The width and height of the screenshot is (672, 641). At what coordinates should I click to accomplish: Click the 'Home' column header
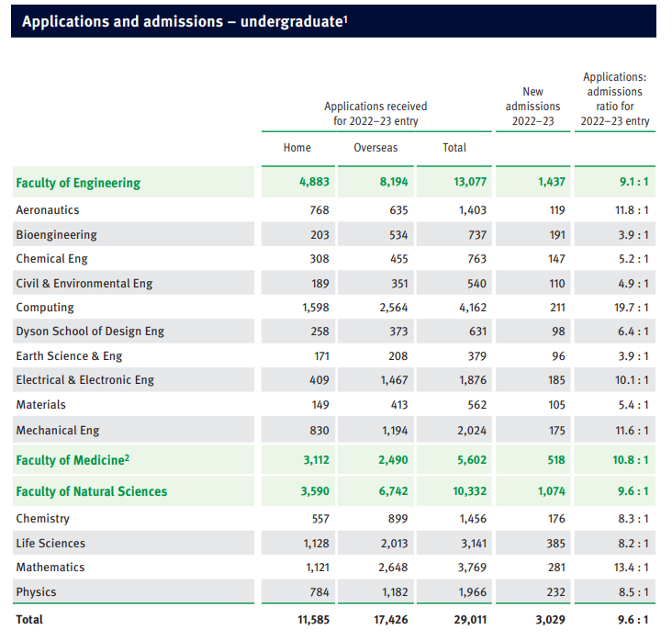pyautogui.click(x=297, y=148)
